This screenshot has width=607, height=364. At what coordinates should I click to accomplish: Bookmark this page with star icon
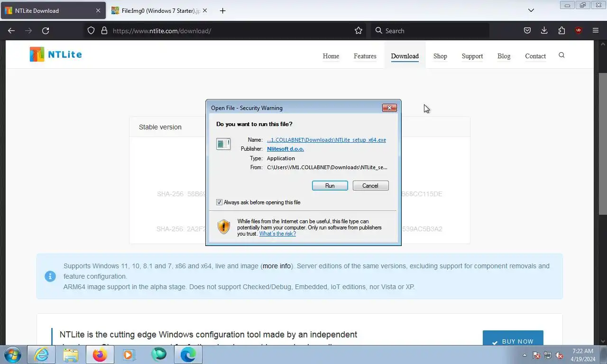[x=359, y=30]
